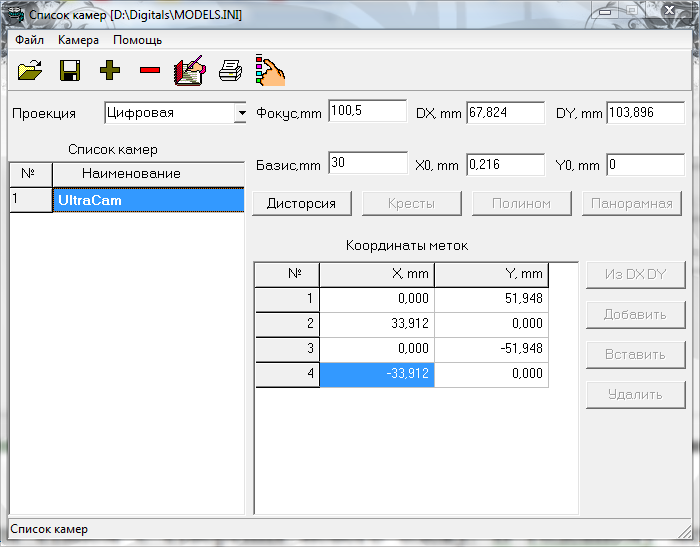Viewport: 700px width, 547px height.
Task: Click the Фокус,mm input field
Action: pyautogui.click(x=367, y=111)
